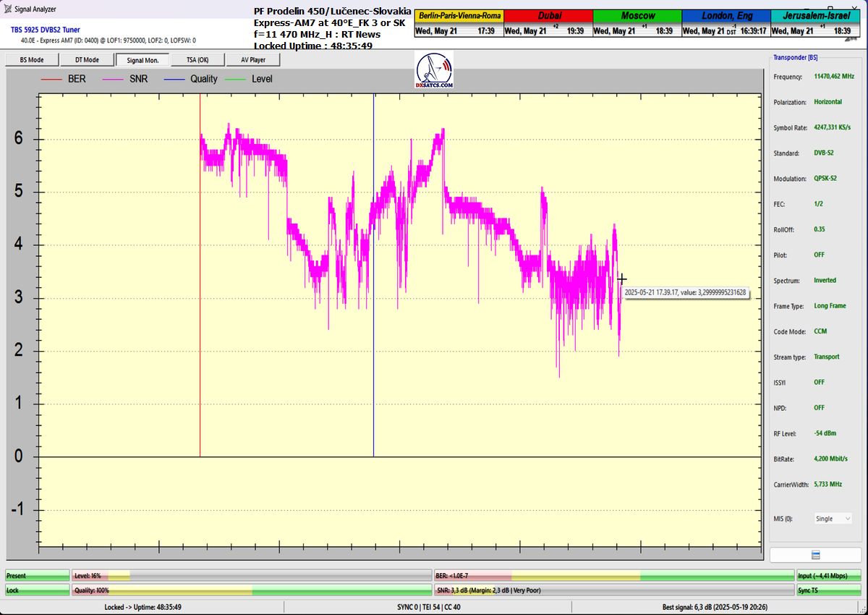Click the red BER legend line
Screen dimensions: 868x615
pos(51,79)
